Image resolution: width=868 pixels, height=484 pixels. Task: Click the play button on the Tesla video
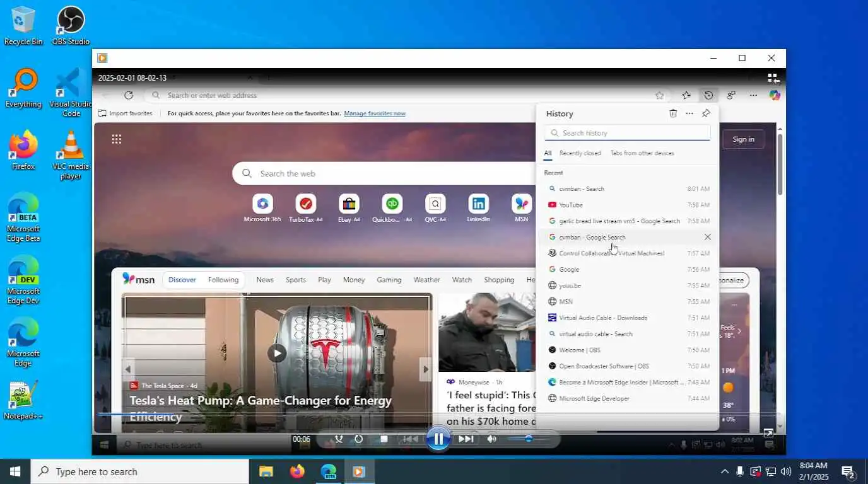276,353
